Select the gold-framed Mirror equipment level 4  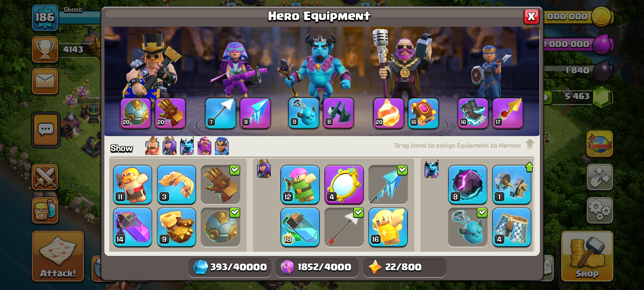[x=344, y=185]
